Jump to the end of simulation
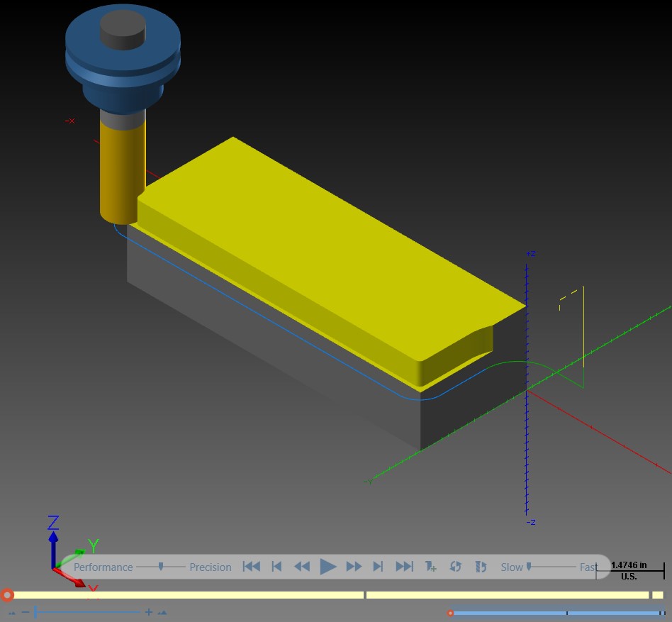This screenshot has width=672, height=622. (x=404, y=567)
